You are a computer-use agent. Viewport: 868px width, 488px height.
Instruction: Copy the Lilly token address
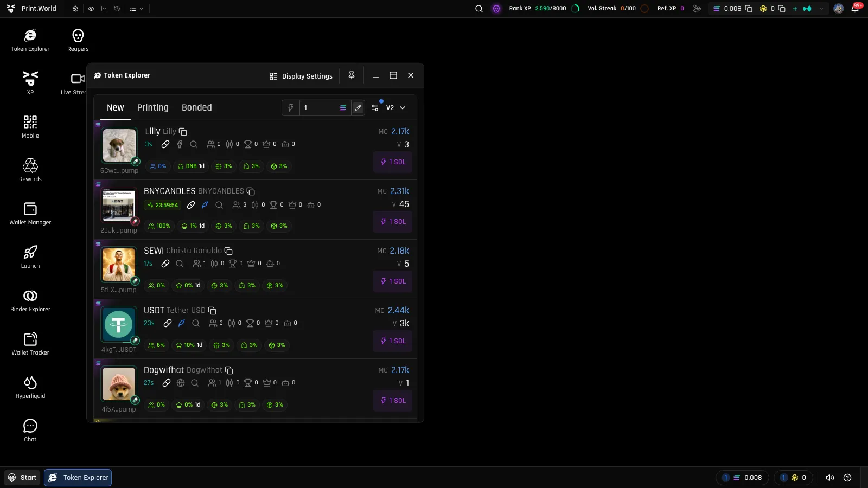coord(183,132)
